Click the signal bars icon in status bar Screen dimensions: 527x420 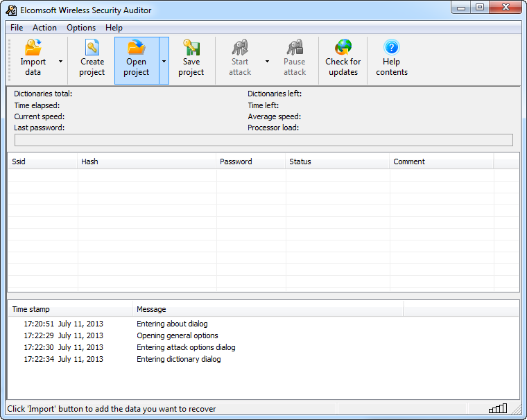498,408
